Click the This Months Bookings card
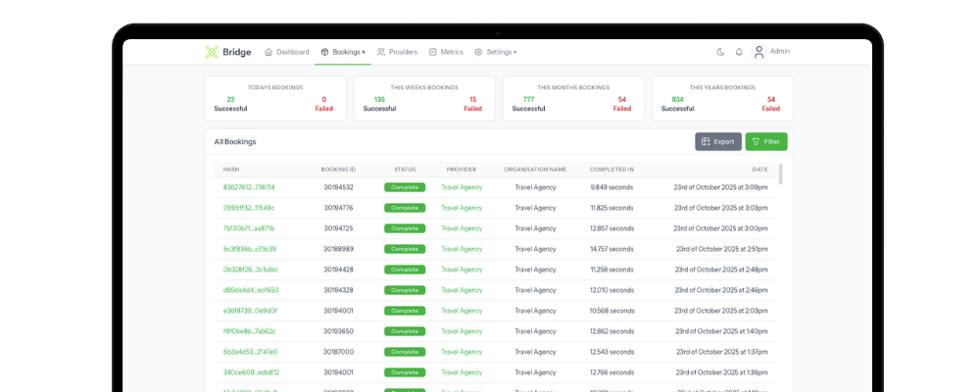The image size is (980, 392). (x=573, y=99)
